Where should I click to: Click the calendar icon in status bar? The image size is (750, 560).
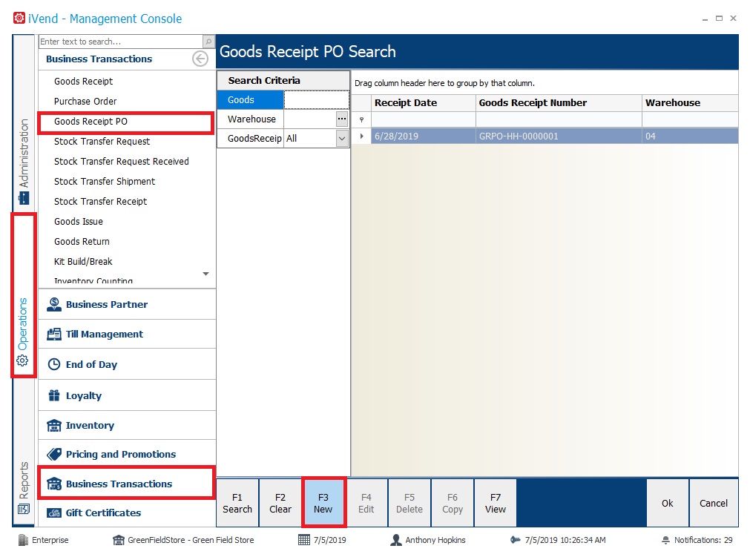pos(303,540)
